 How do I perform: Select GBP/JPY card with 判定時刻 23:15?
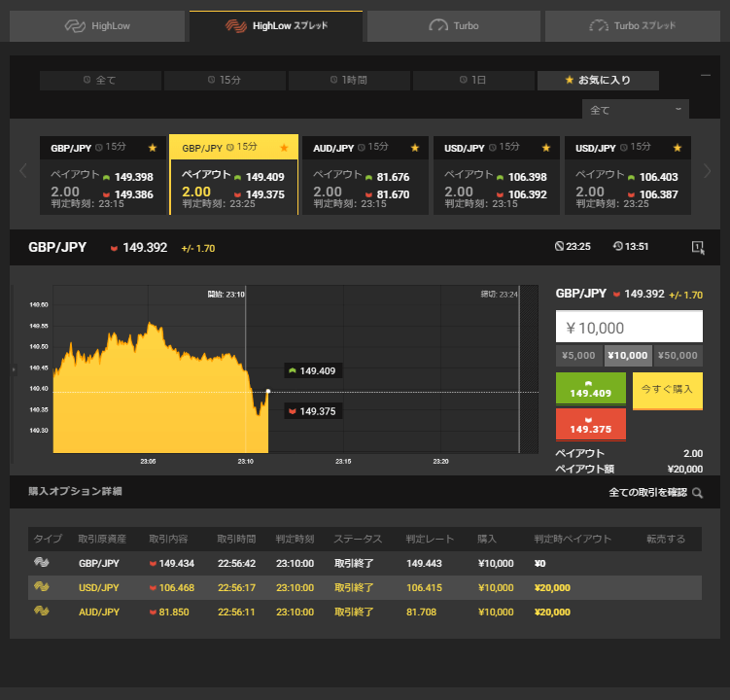[103, 176]
